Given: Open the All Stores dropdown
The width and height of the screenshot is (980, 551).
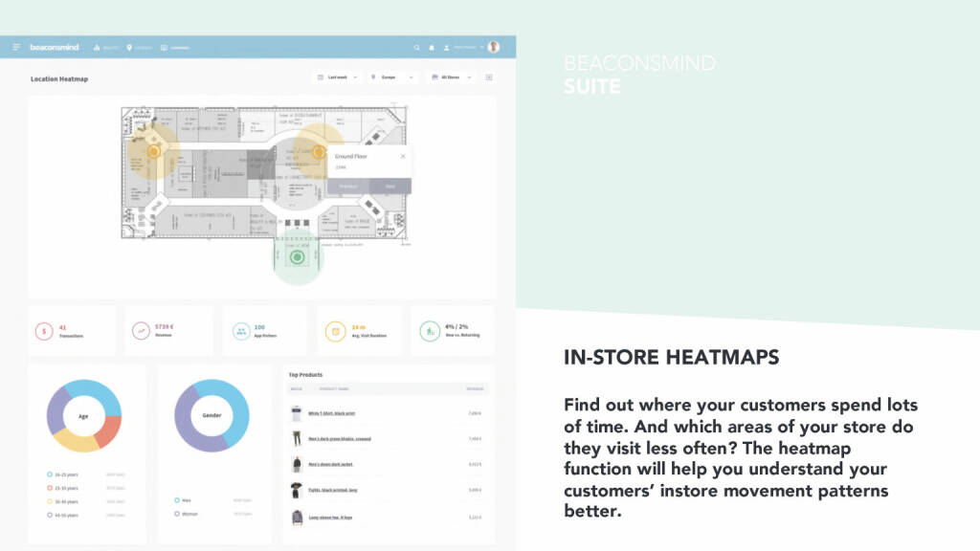Looking at the screenshot, I should click(x=451, y=77).
